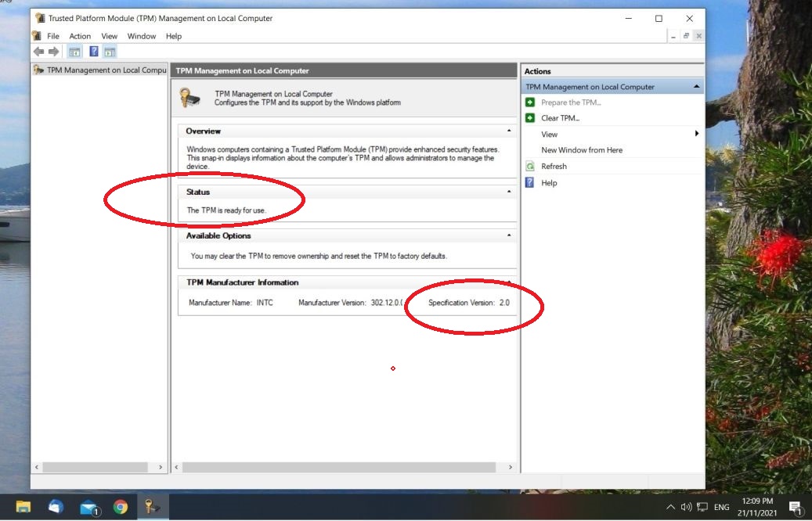Image resolution: width=812 pixels, height=521 pixels.
Task: Select TPM Management on Local Computer tree node
Action: (100, 70)
